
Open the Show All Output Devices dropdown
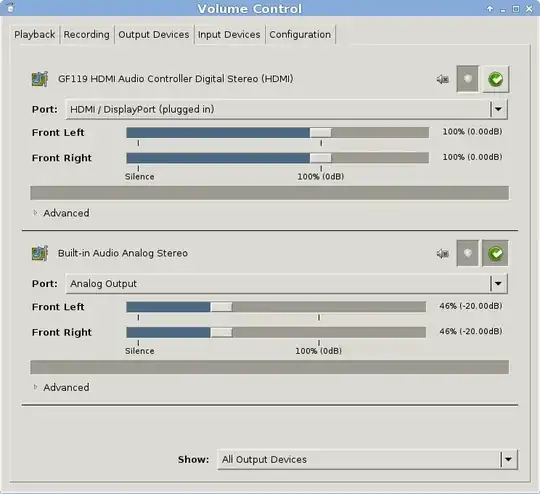point(367,460)
